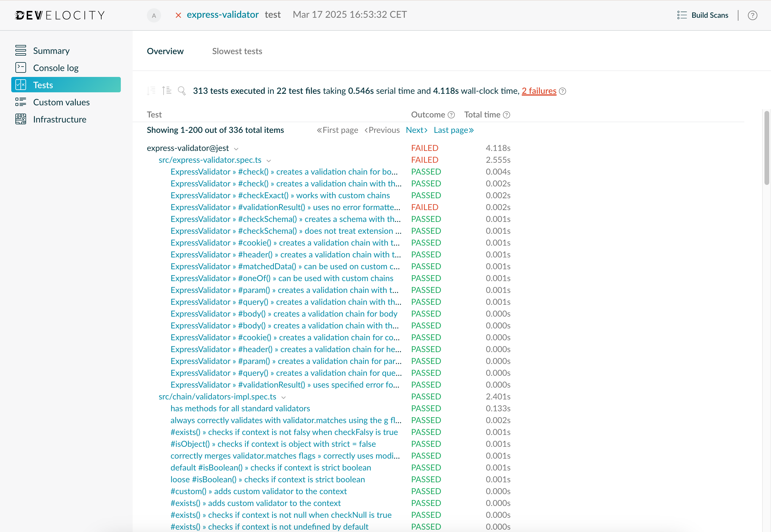This screenshot has height=532, width=771.
Task: Click the red failed build X icon
Action: tap(178, 15)
